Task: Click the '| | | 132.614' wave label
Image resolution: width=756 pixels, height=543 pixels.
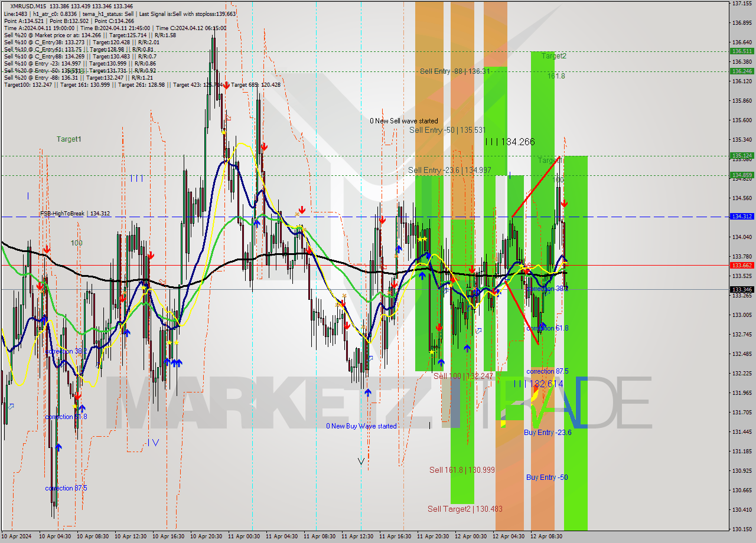Action: coord(538,384)
